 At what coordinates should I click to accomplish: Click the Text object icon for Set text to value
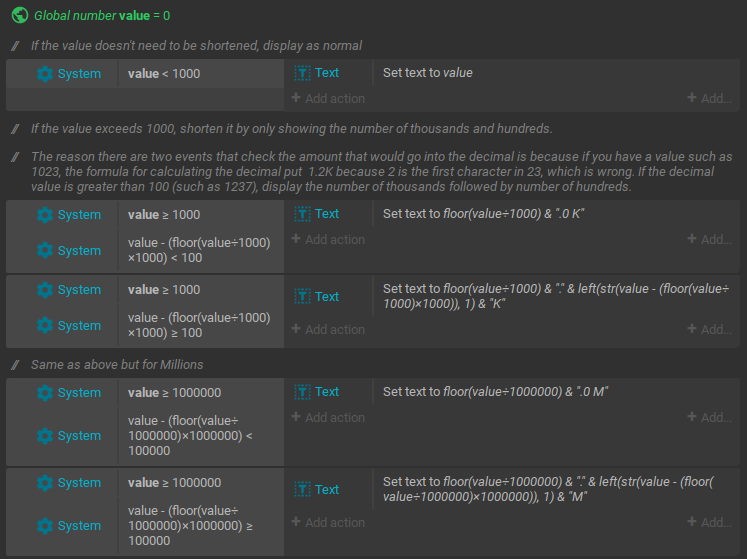303,73
